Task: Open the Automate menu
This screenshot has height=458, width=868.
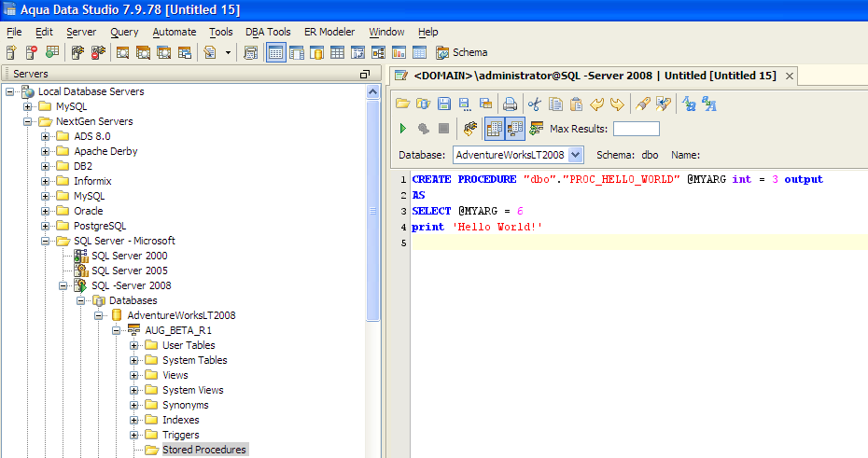Action: (175, 32)
